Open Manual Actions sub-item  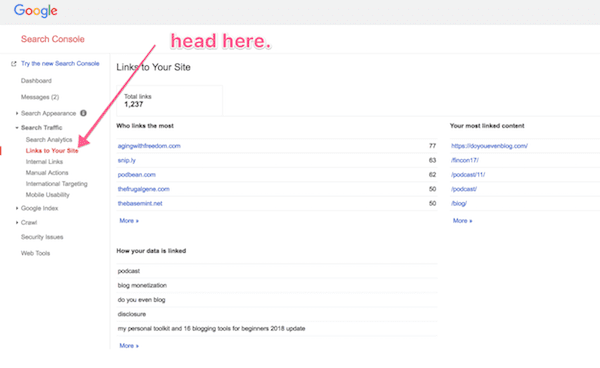47,173
